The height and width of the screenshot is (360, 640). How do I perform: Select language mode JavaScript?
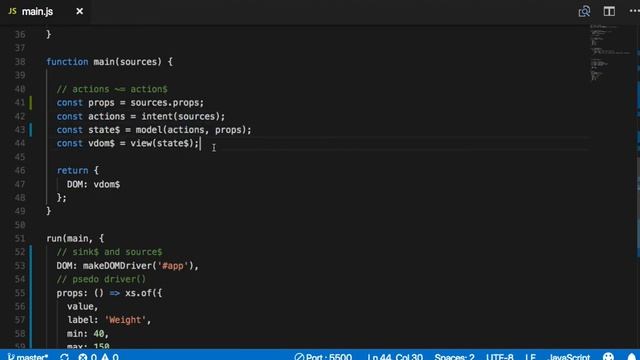click(569, 356)
